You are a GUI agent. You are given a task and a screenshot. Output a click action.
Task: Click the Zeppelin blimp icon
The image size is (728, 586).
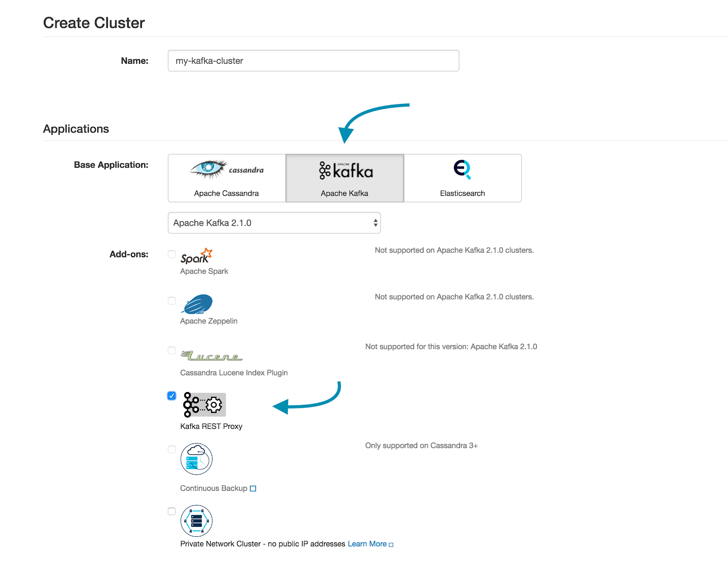click(197, 304)
